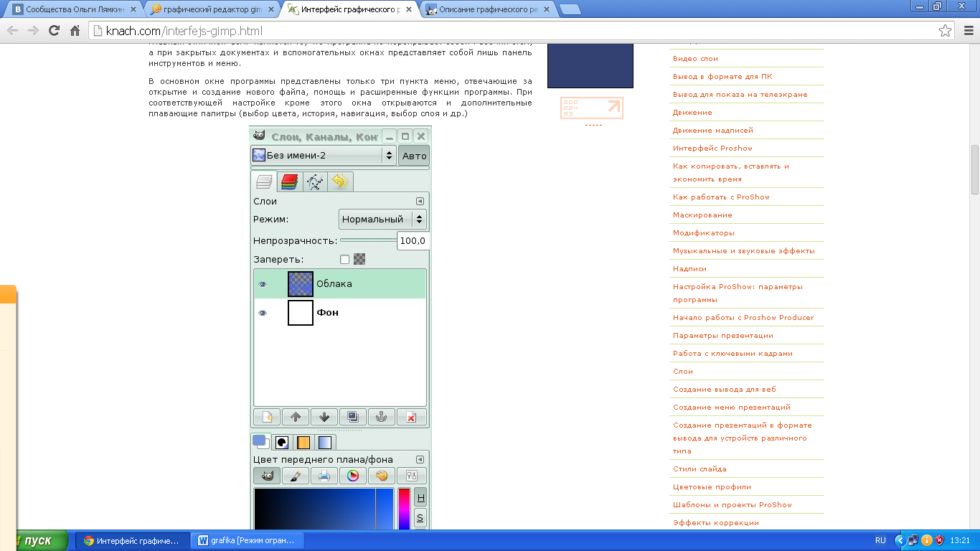Open the Без имени-2 image dropdown
Viewport: 980px width, 551px height.
(323, 155)
